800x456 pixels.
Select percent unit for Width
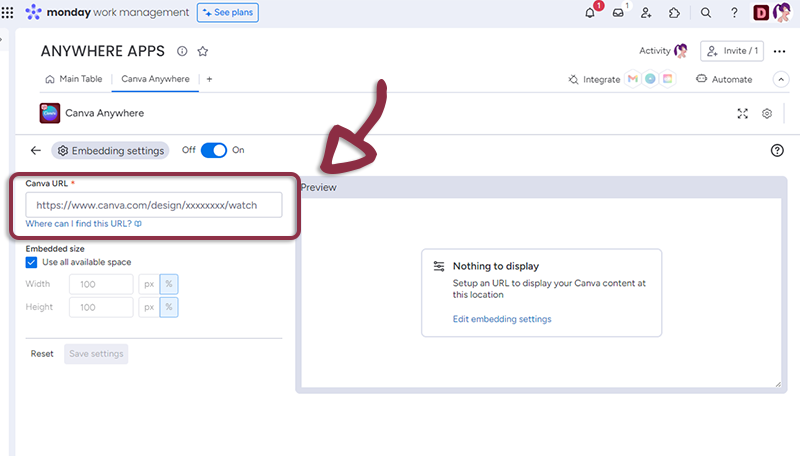[x=169, y=284]
